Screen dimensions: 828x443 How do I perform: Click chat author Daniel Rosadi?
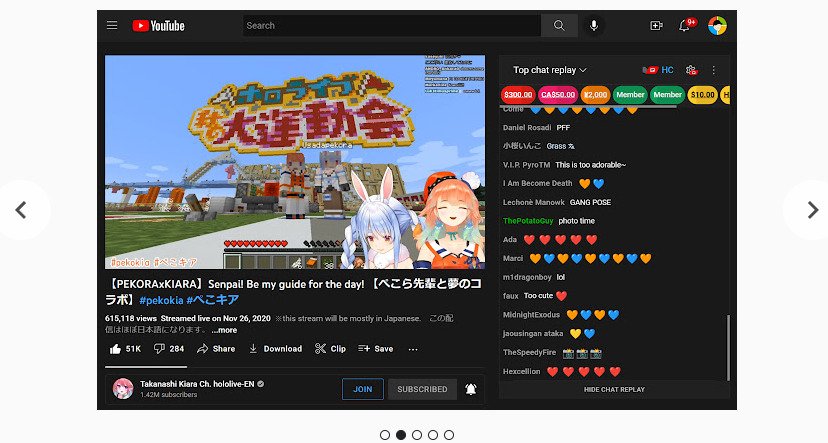coord(526,127)
